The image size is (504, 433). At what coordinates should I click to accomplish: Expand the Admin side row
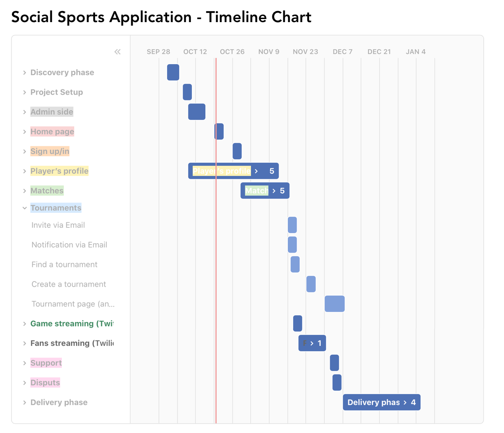25,112
